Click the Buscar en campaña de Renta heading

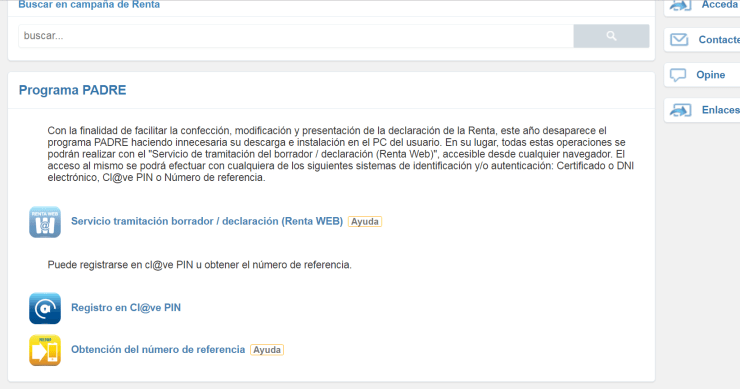(89, 5)
